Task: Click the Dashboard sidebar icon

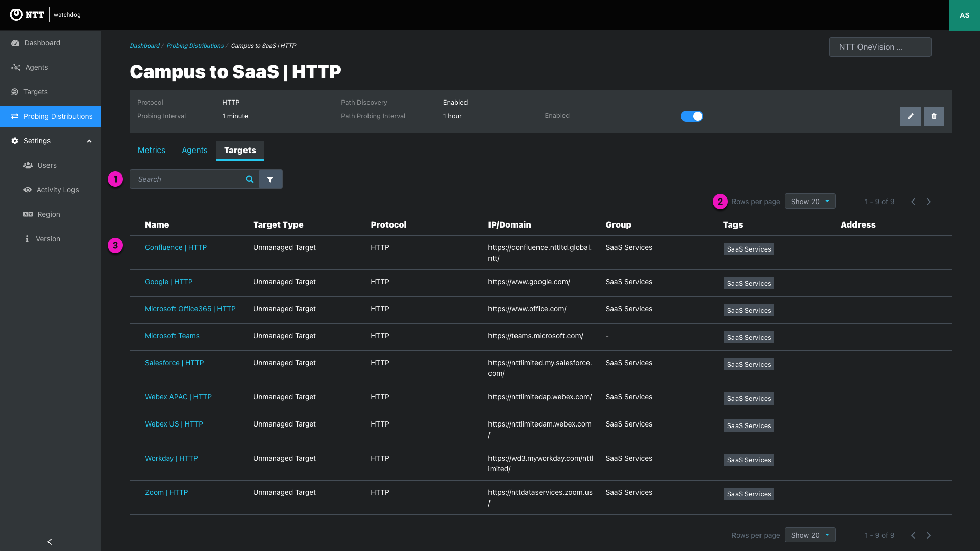Action: coord(15,43)
